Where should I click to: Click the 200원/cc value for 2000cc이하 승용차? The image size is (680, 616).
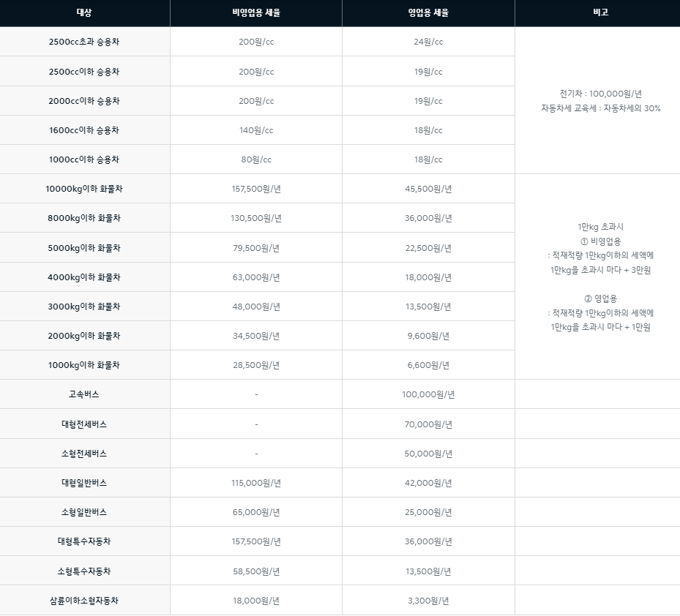(255, 100)
